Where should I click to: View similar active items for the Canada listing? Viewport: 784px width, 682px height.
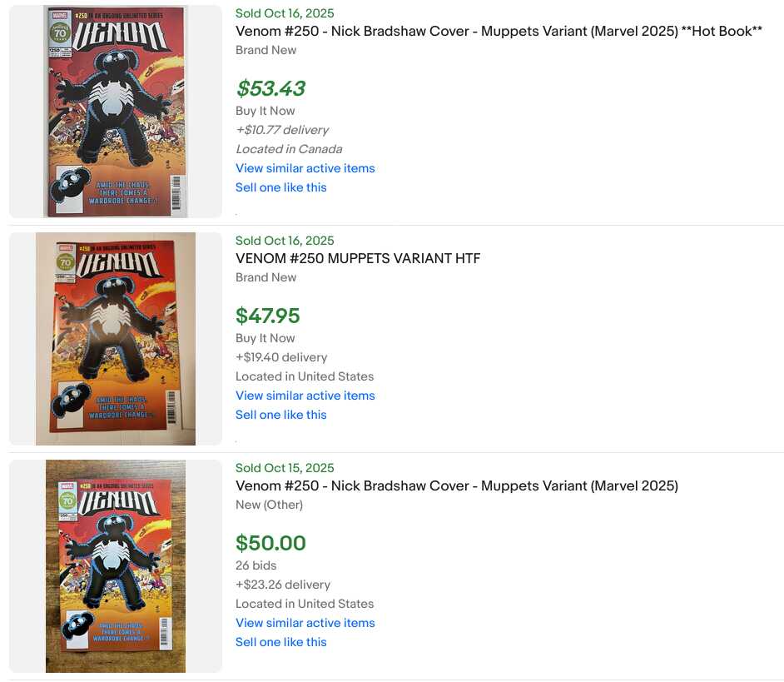[x=305, y=168]
